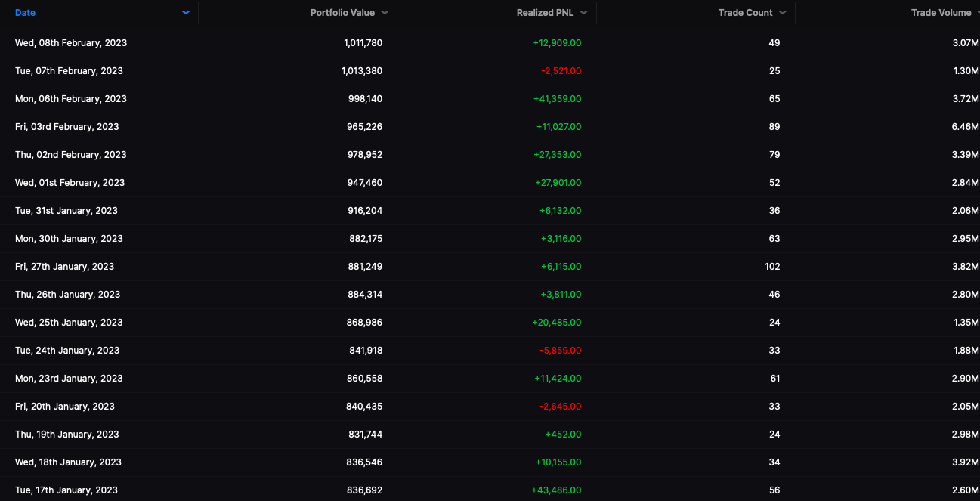Click the trade volume 2.84M
980x501 pixels.
click(x=966, y=183)
